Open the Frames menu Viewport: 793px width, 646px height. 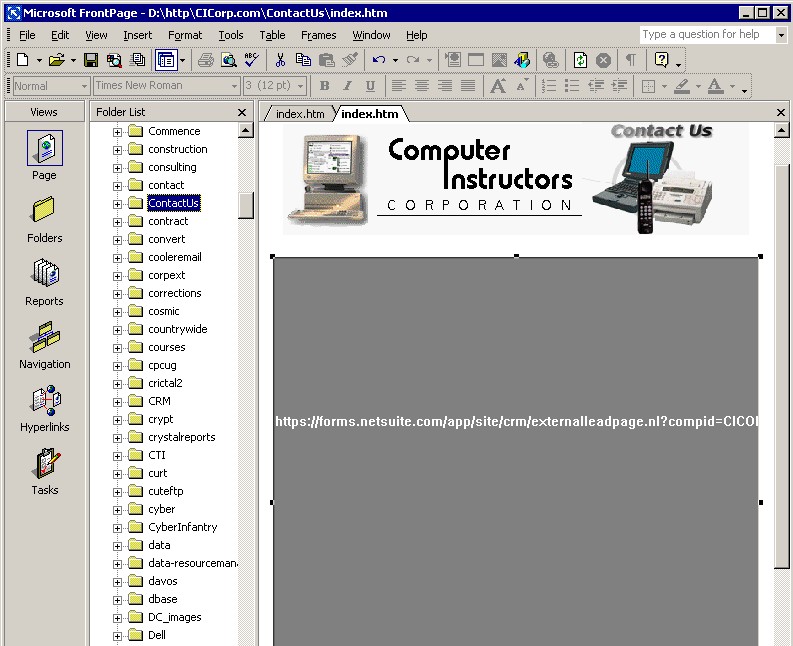click(x=319, y=35)
